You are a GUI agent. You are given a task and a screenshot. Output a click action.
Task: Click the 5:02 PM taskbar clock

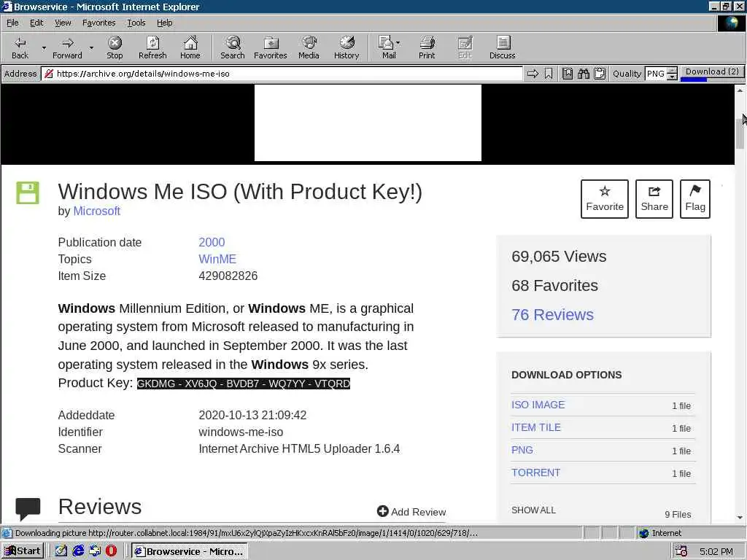716,551
